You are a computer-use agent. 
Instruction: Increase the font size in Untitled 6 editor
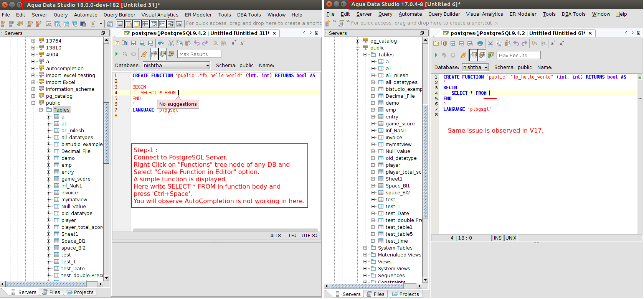562,44
